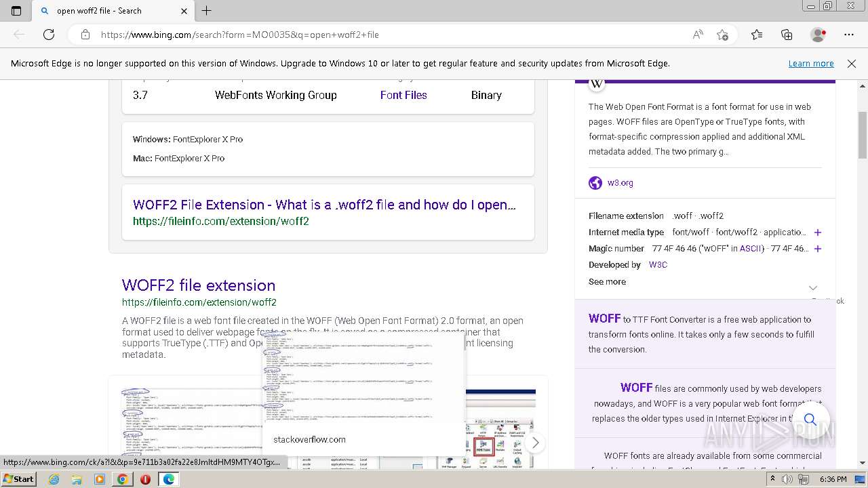Open the media player taskbar icon
The image size is (868, 488).
(x=100, y=479)
